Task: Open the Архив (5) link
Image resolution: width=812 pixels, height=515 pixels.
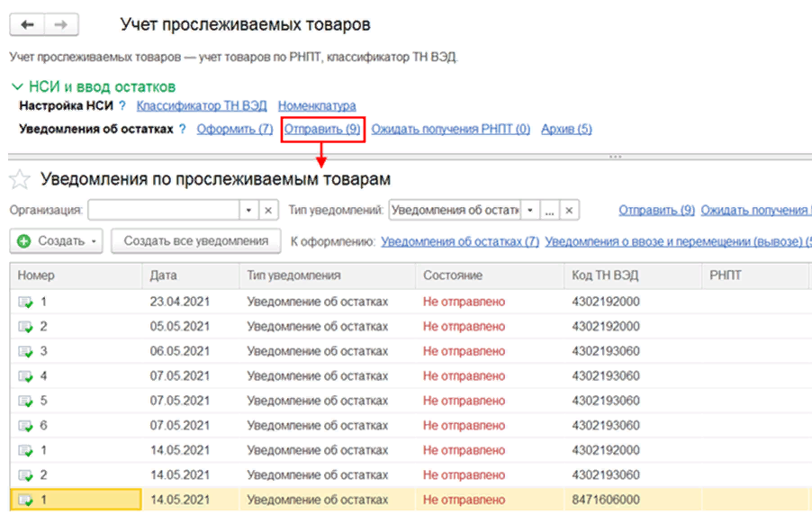Action: (566, 130)
